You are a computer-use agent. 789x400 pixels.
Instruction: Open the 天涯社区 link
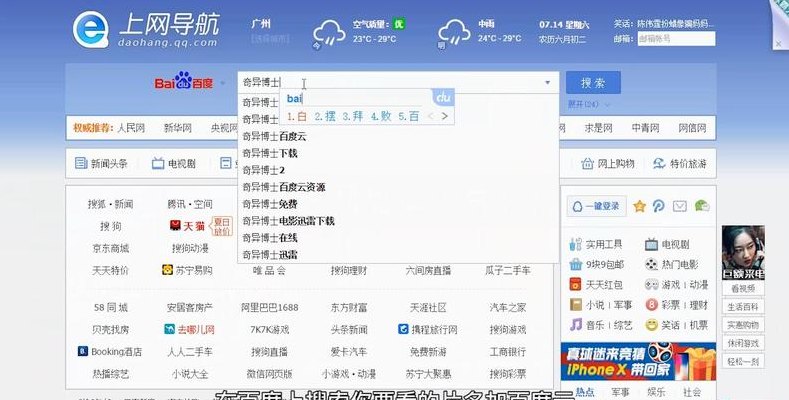tap(428, 307)
